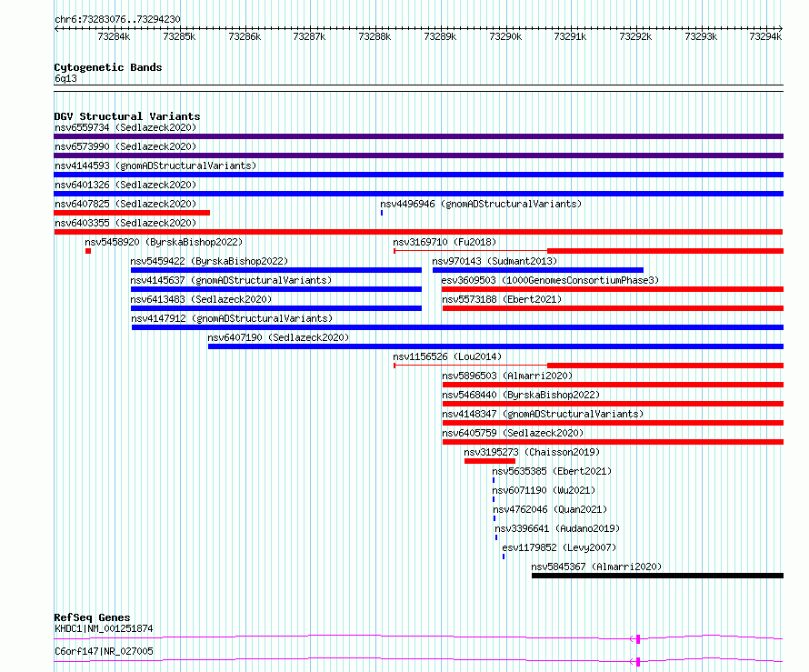Click nsv4762046 (Quan2021) variant label
The height and width of the screenshot is (672, 809).
pos(550,509)
